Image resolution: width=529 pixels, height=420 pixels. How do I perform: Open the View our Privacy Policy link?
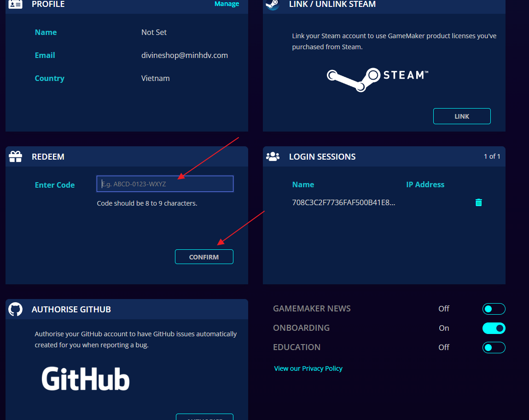(308, 368)
